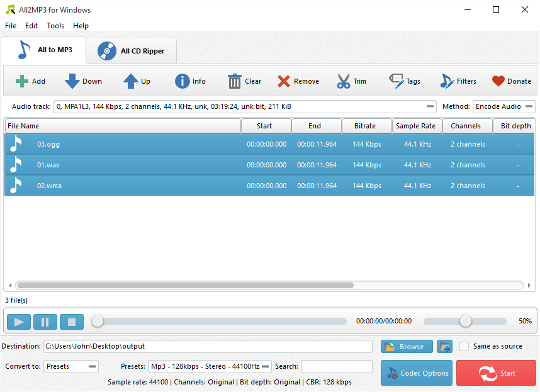Click the End column header
Viewport: 540px width, 392px height.
317,126
